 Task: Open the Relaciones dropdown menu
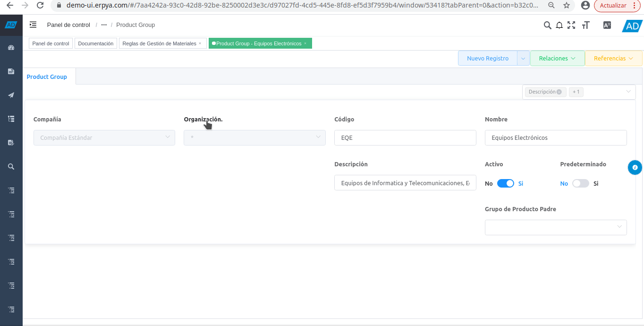tap(557, 59)
